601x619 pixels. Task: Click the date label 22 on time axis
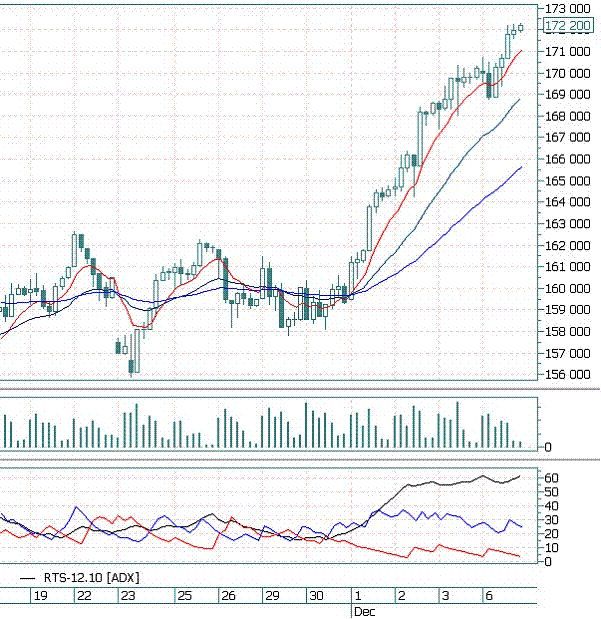[85, 596]
